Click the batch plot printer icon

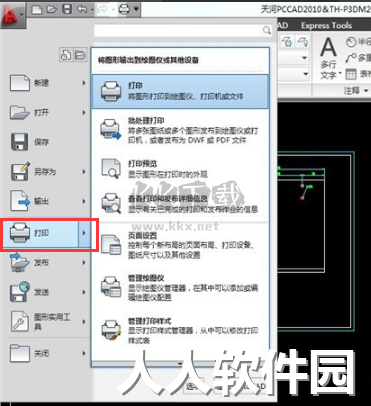[111, 129]
